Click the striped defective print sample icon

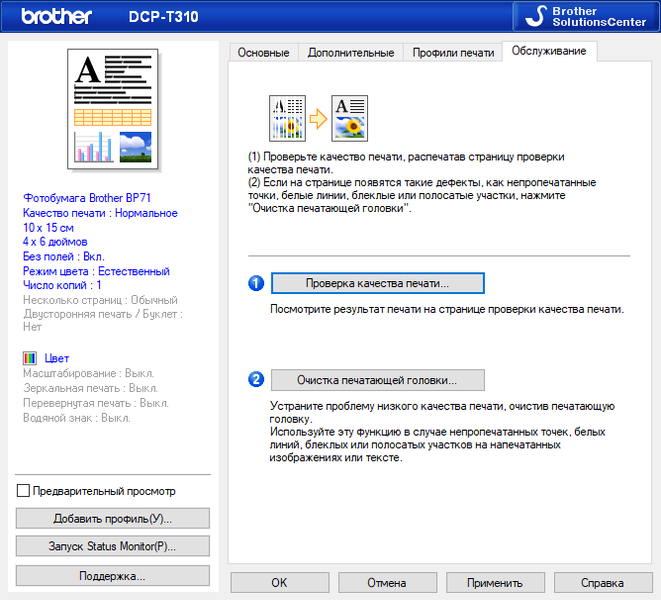288,118
